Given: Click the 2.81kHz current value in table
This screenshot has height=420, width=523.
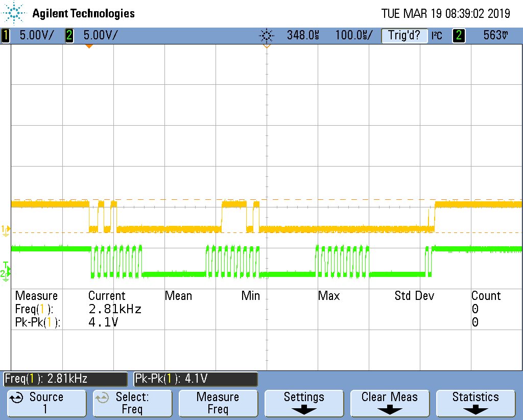Looking at the screenshot, I should (x=115, y=309).
